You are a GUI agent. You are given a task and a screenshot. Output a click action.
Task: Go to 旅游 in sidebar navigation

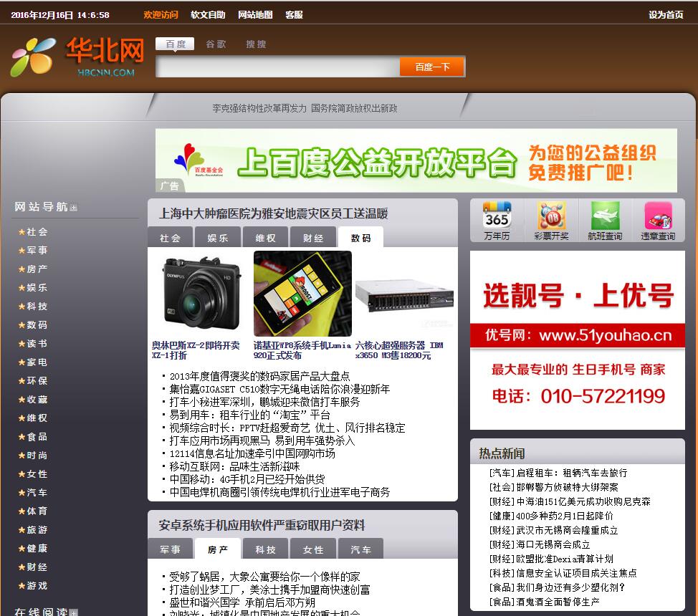pos(37,530)
